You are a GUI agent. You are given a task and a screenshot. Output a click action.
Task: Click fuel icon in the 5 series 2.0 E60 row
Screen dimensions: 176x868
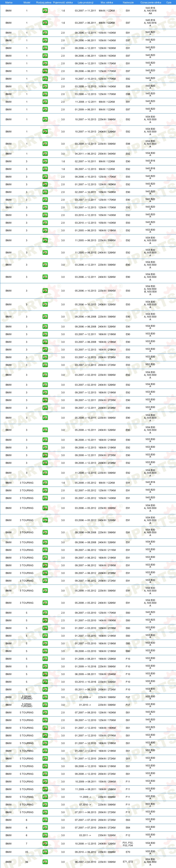tap(45, 613)
